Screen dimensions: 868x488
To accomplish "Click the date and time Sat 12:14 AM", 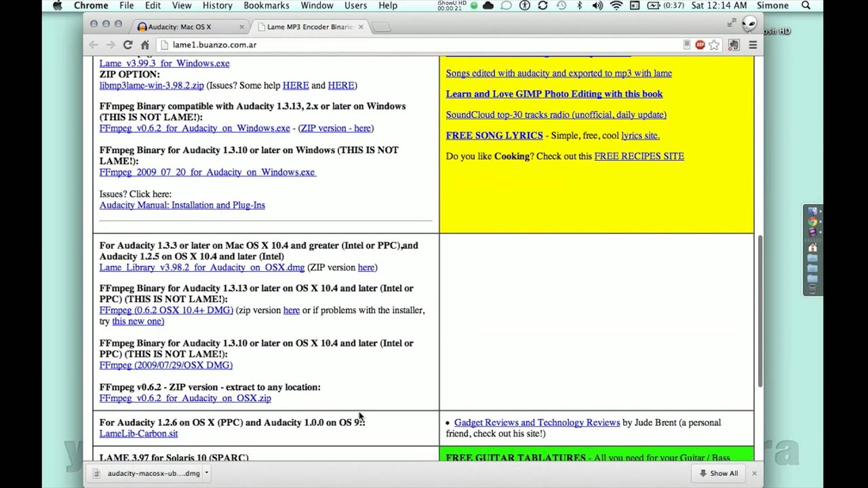I will pos(719,5).
